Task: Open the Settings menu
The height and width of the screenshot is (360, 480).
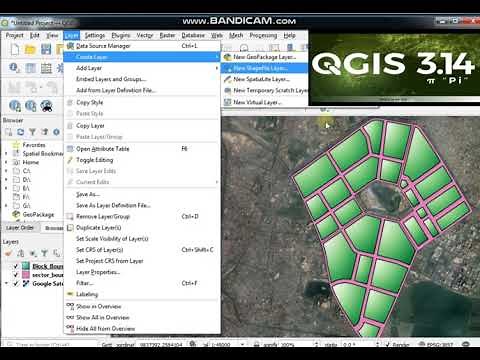Action: point(95,35)
